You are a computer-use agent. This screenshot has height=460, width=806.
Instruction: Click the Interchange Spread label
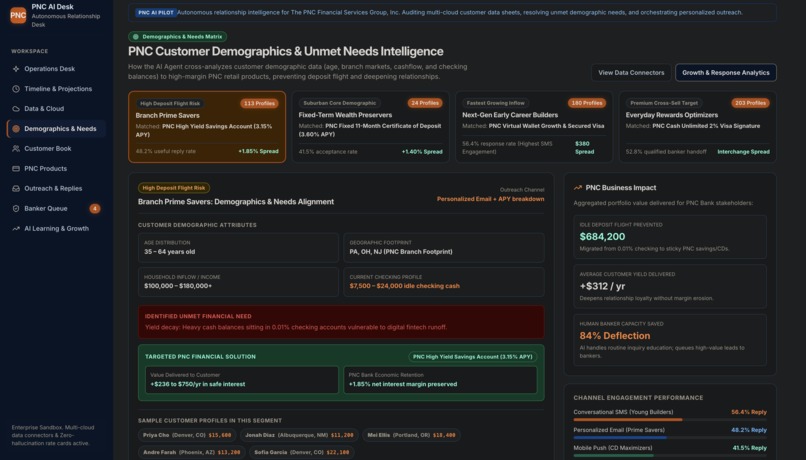click(743, 152)
